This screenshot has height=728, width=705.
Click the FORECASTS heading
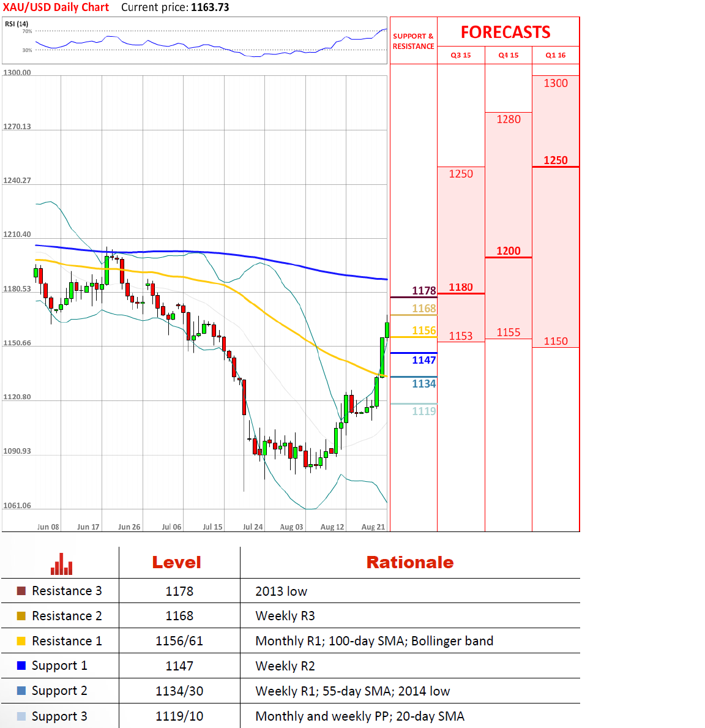tap(505, 32)
